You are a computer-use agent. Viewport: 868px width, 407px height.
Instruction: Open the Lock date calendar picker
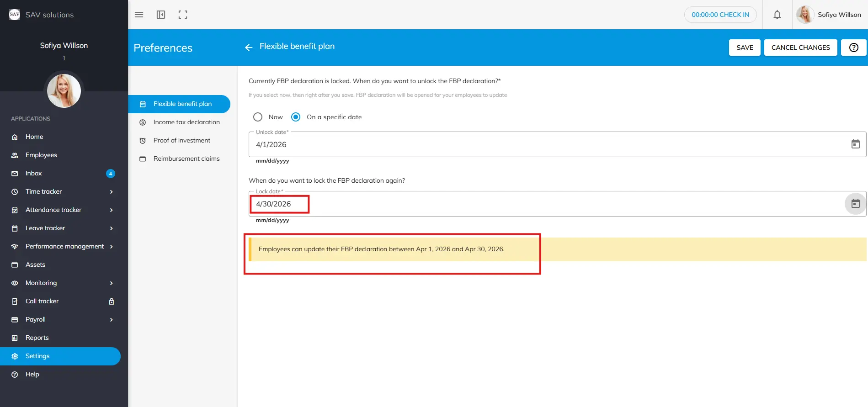[x=855, y=204]
